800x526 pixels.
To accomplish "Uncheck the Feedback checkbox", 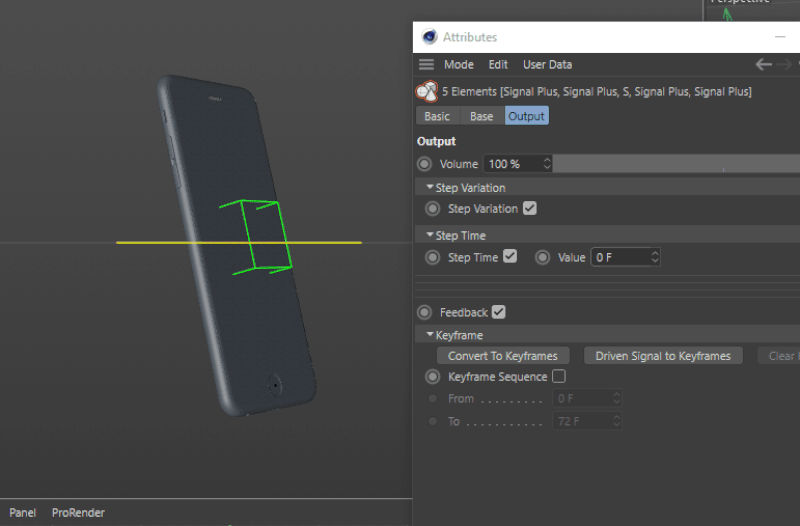I will click(498, 312).
